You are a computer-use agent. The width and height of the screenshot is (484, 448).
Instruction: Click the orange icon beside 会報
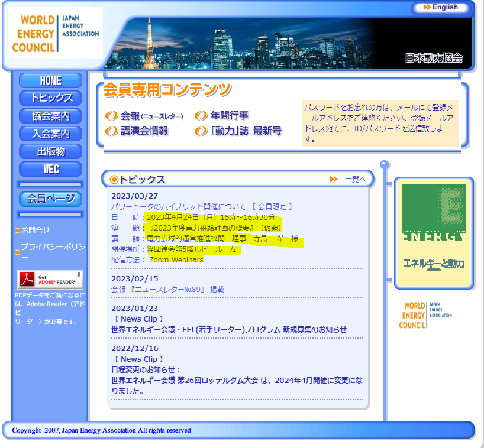(111, 116)
